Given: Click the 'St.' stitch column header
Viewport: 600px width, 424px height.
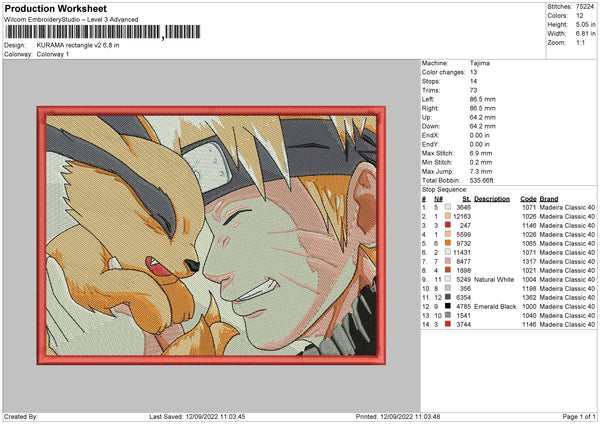Looking at the screenshot, I should tap(466, 199).
